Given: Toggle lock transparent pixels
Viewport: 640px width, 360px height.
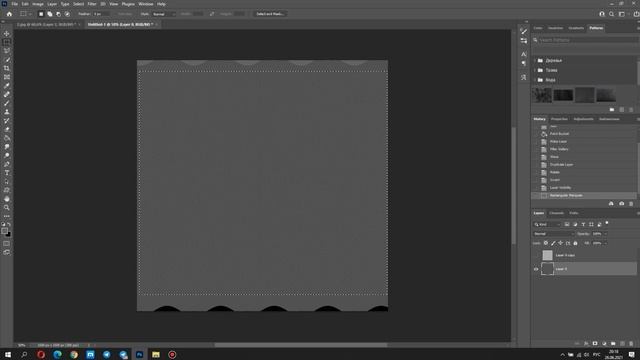Looking at the screenshot, I should click(546, 243).
